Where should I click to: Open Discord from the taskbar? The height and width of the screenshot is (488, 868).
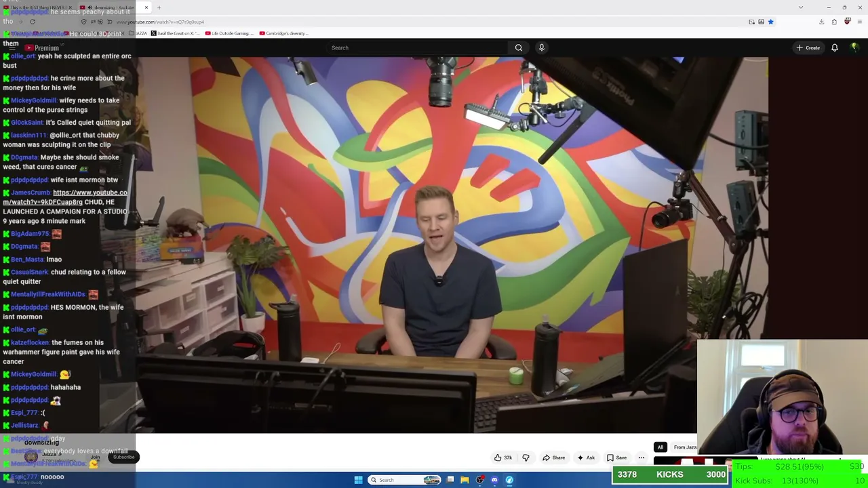point(494,480)
